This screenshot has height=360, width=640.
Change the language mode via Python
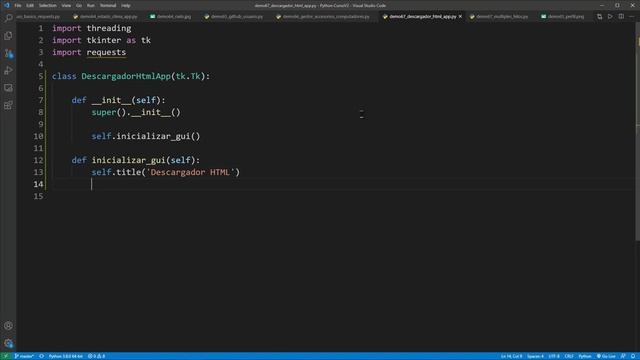click(x=585, y=356)
